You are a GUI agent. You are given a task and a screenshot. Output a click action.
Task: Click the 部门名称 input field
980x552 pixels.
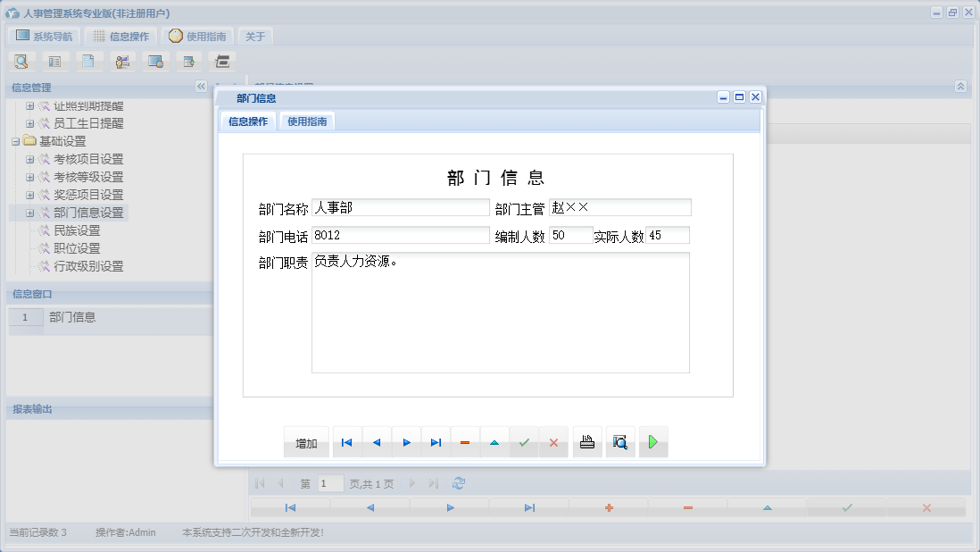coord(400,207)
